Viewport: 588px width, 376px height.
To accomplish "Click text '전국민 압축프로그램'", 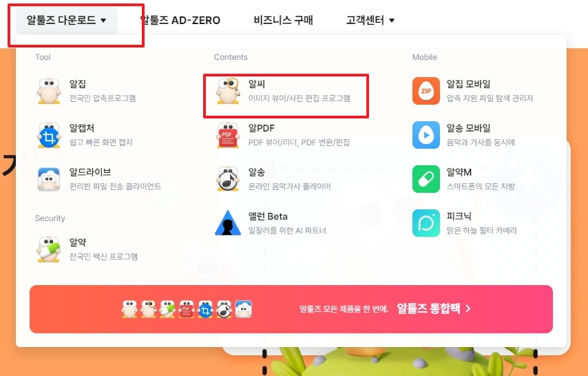I will (103, 98).
